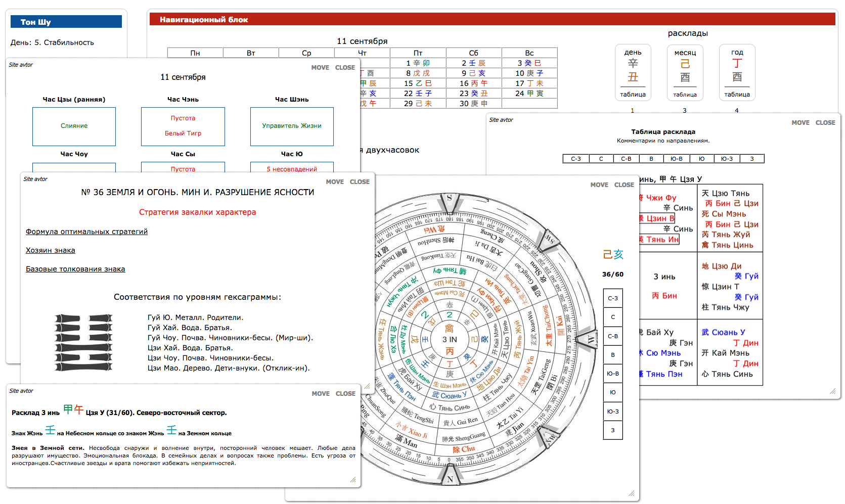Viewport: 845px width, 504px height.
Task: Click CLOSE on Таблица расклада window
Action: [825, 123]
